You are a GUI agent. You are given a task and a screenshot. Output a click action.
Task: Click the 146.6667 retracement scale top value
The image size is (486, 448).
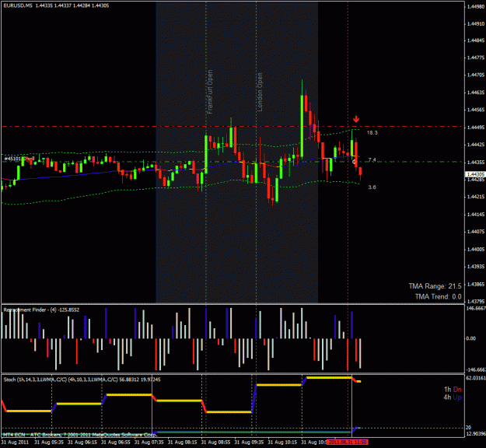point(476,309)
